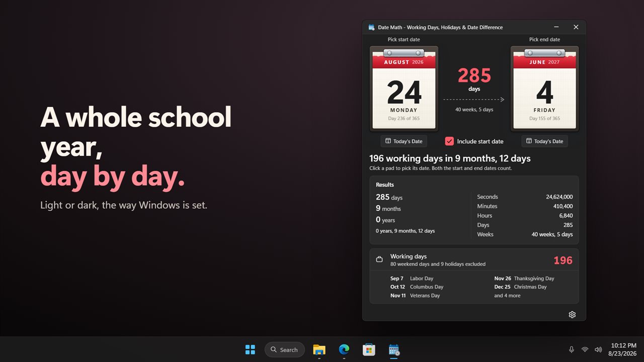Click the Hours value 6,840
The width and height of the screenshot is (644, 362).
click(x=566, y=216)
